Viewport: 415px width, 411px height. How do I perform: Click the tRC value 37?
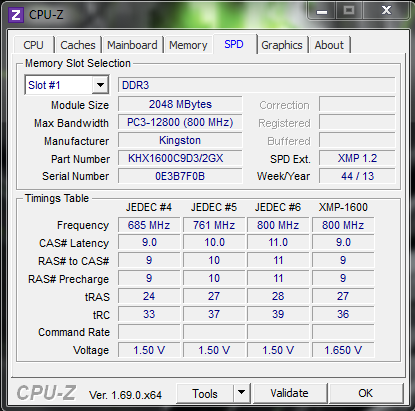tap(214, 314)
